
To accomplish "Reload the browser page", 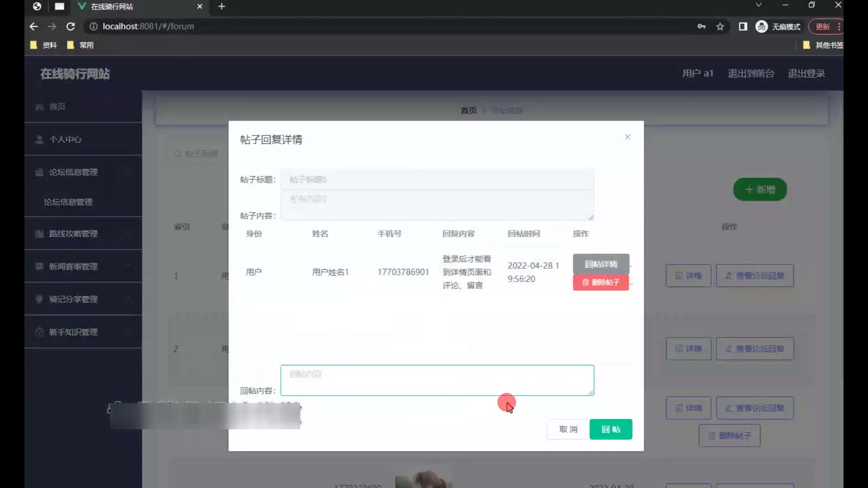I will (71, 27).
